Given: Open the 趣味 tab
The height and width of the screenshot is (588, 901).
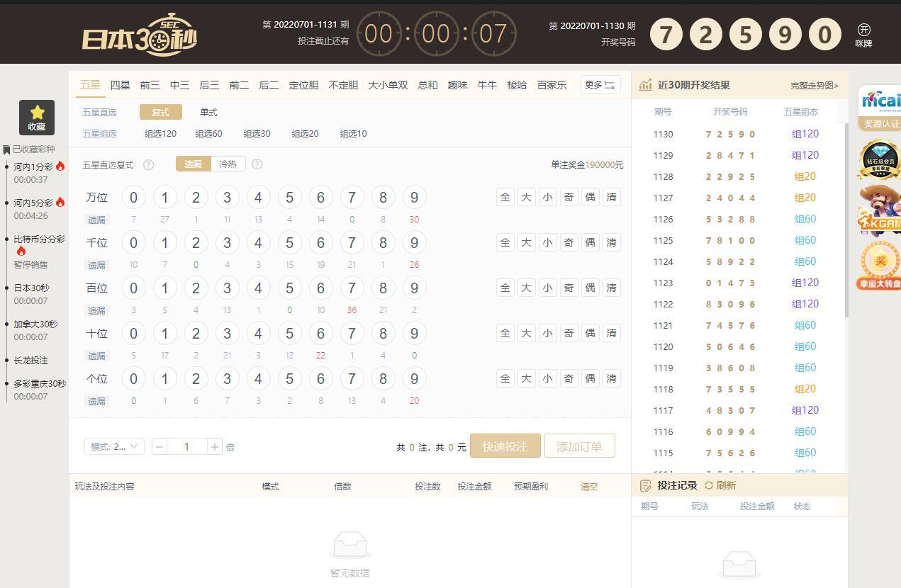Looking at the screenshot, I should (457, 85).
